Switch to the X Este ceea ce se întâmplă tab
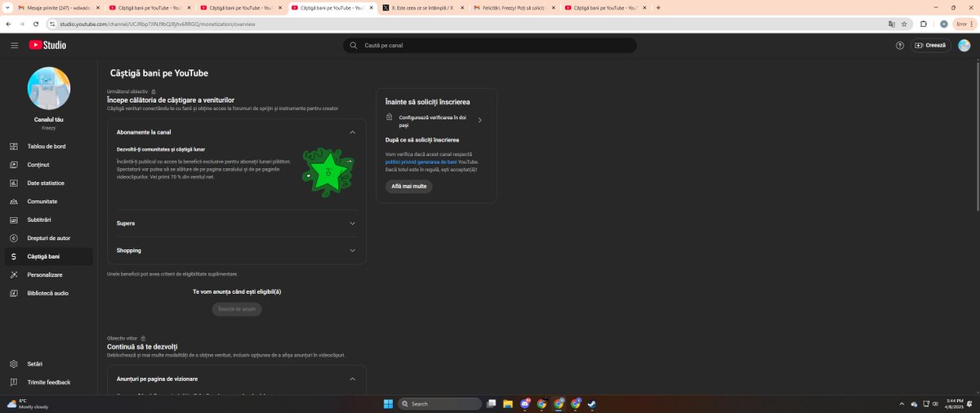The image size is (980, 413). click(x=423, y=7)
